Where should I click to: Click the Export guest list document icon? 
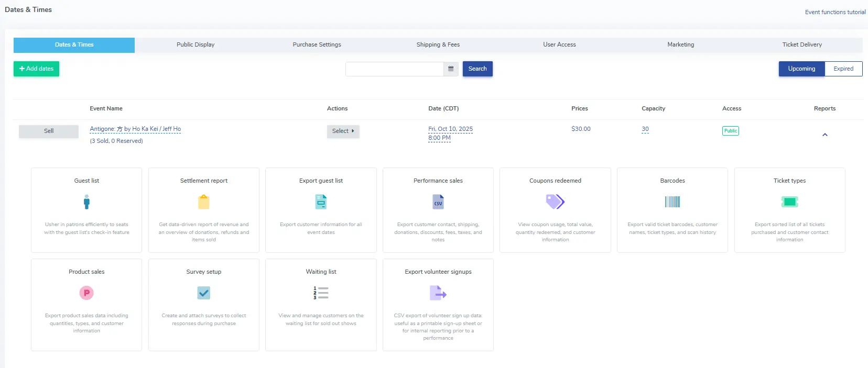(x=321, y=202)
